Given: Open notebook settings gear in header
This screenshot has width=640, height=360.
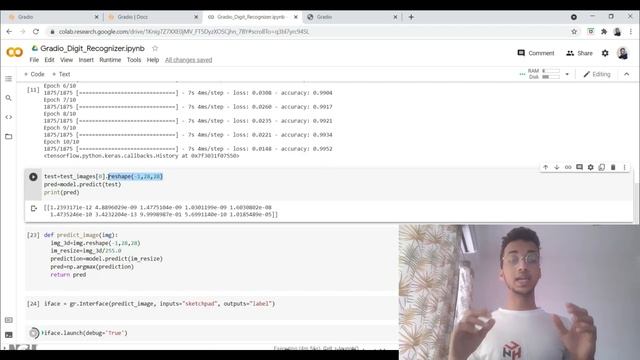Looking at the screenshot, I should [605, 53].
